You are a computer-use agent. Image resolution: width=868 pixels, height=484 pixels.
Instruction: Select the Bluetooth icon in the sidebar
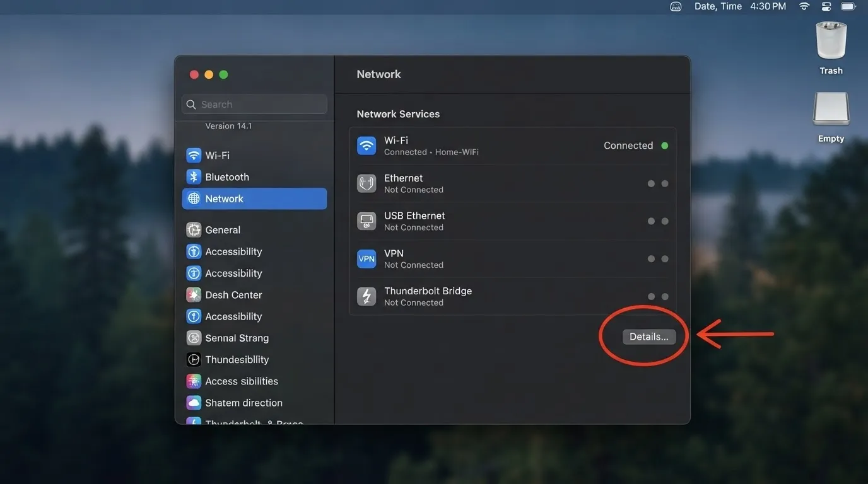tap(194, 177)
